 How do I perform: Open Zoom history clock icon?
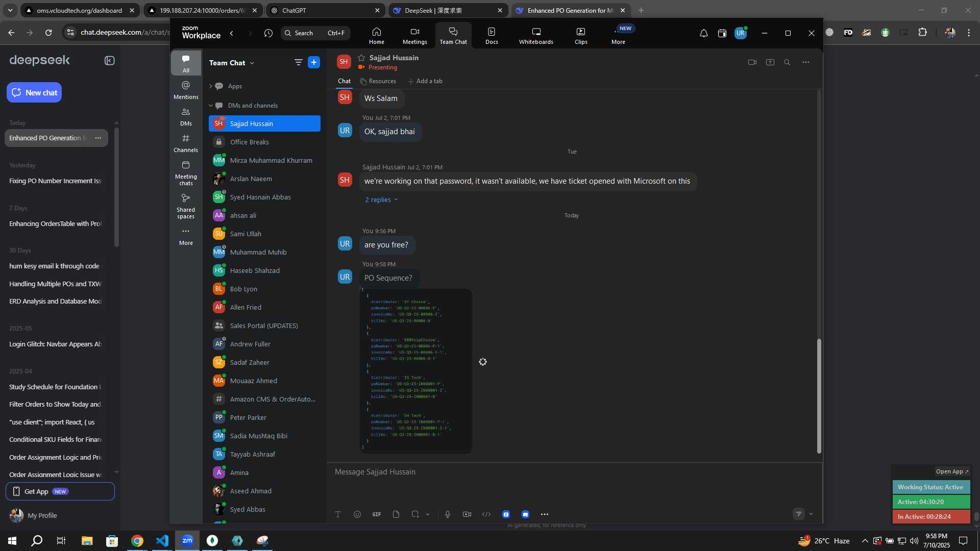point(268,33)
